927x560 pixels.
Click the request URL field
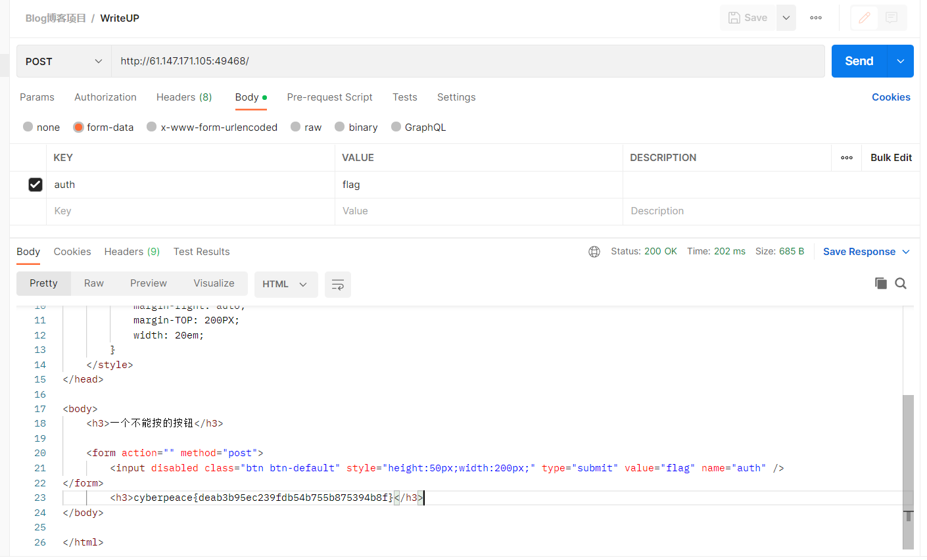coord(468,61)
